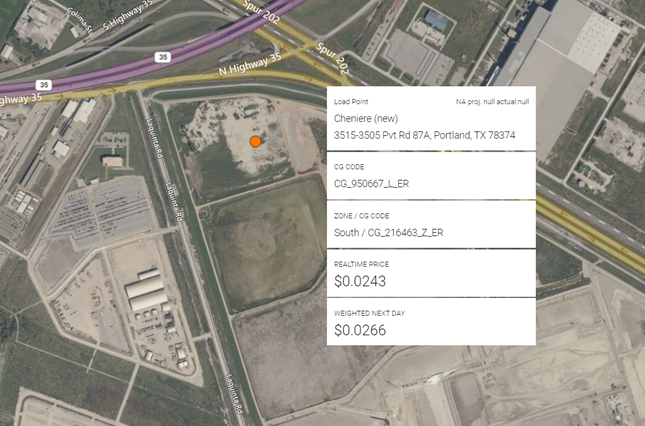Click the $0.0243 realtime price
Image resolution: width=645 pixels, height=426 pixels.
[x=358, y=281]
